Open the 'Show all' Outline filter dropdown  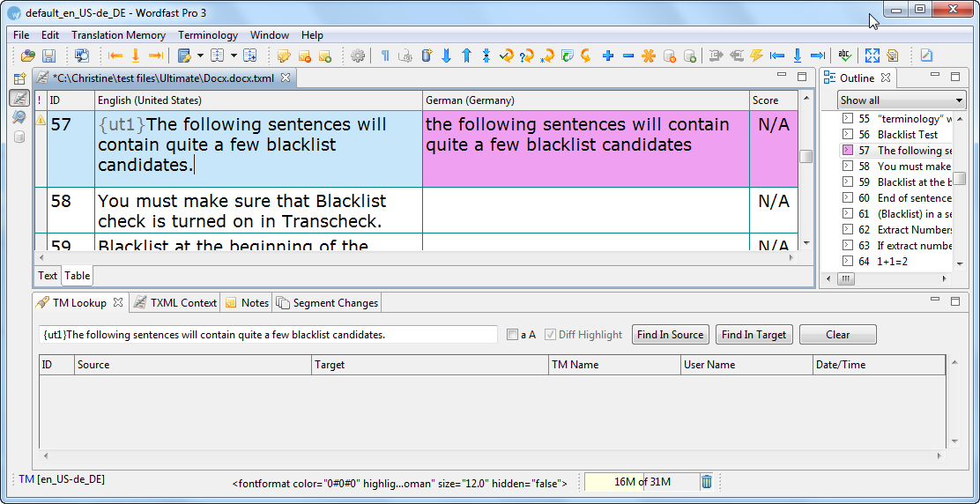pos(902,100)
